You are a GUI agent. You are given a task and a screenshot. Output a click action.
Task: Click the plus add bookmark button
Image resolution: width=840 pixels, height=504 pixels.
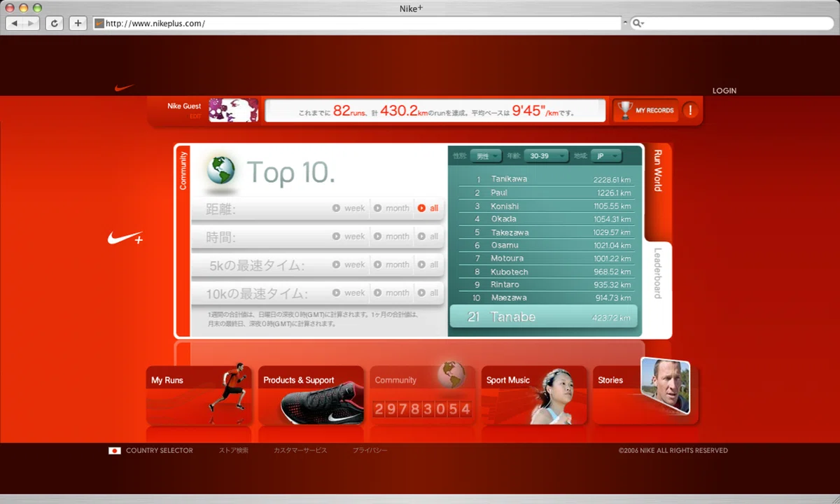click(x=78, y=23)
